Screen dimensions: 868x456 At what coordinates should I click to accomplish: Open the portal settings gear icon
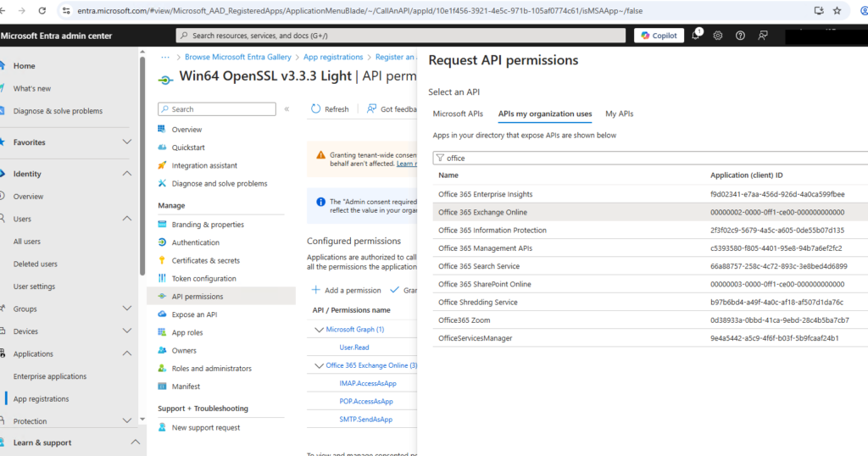pos(718,36)
